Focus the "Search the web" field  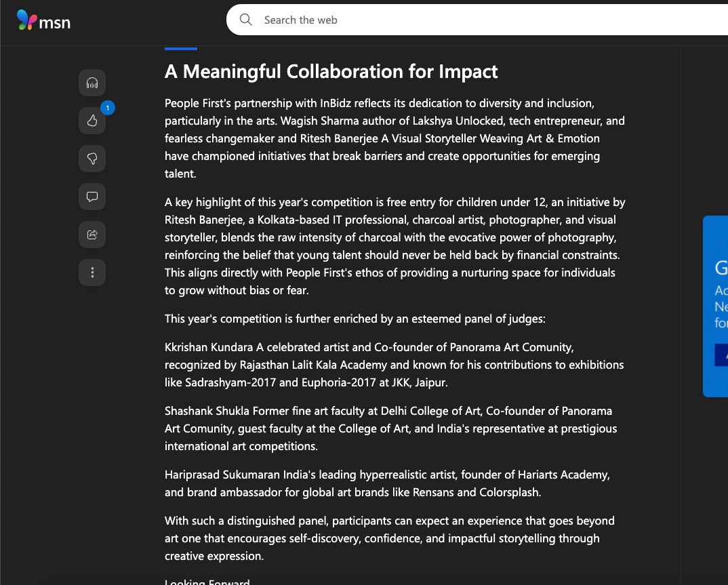point(474,20)
